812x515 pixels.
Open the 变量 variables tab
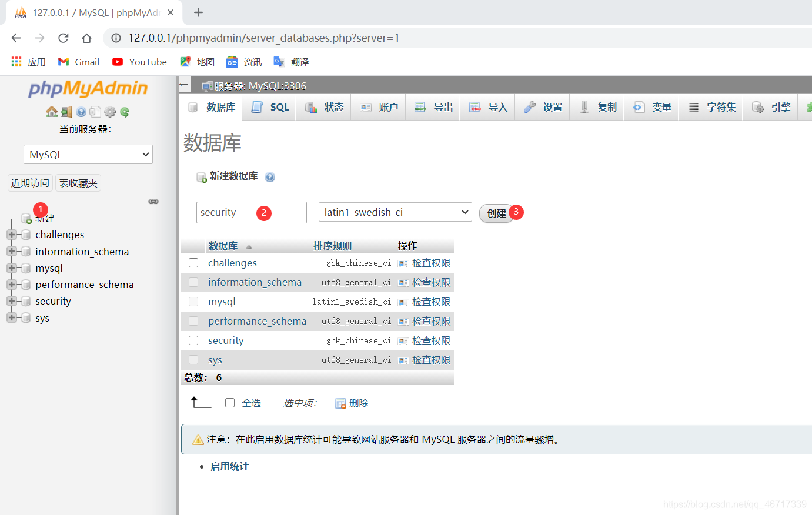651,107
